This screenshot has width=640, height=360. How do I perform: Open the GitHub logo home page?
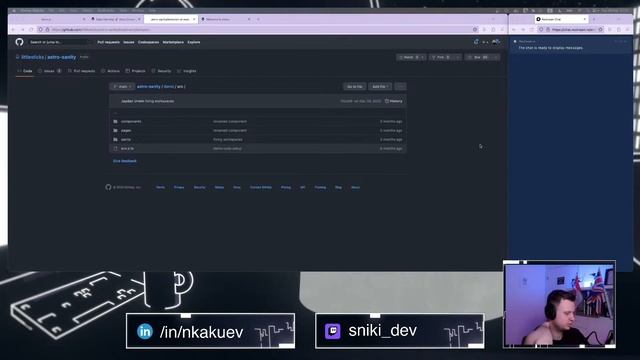click(x=19, y=42)
